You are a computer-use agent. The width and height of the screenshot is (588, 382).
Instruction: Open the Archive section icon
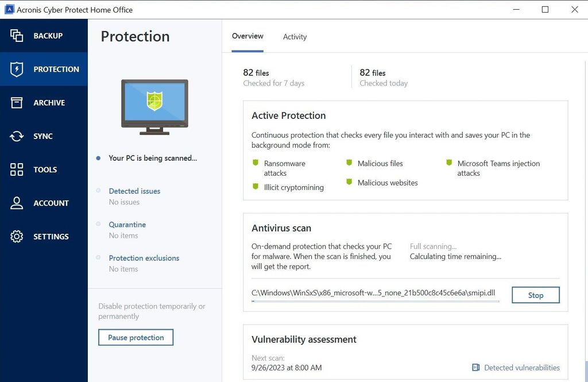[15, 102]
